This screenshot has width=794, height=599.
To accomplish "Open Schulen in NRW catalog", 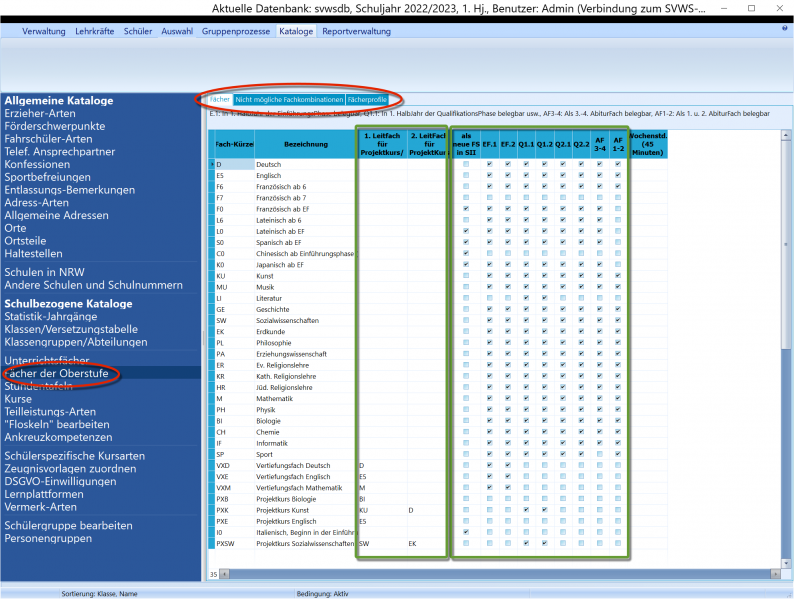I will (45, 272).
